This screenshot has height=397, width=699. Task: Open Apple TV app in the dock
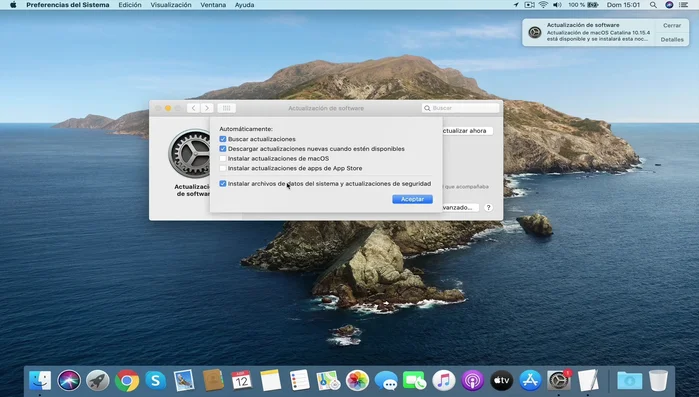click(501, 381)
